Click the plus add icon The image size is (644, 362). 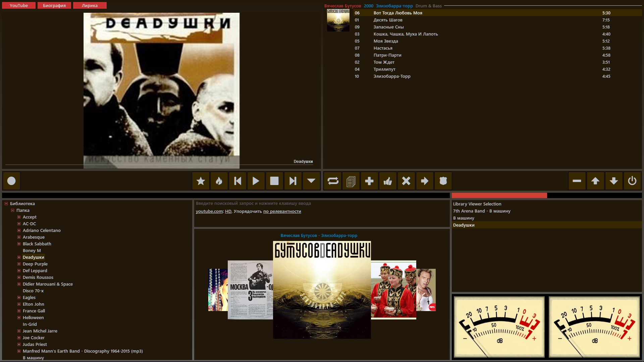click(x=369, y=181)
